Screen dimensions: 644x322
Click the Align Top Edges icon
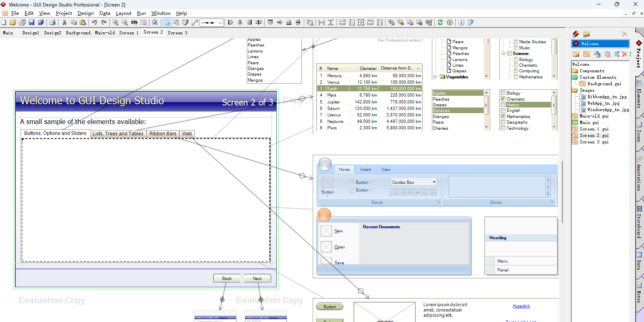(x=270, y=23)
